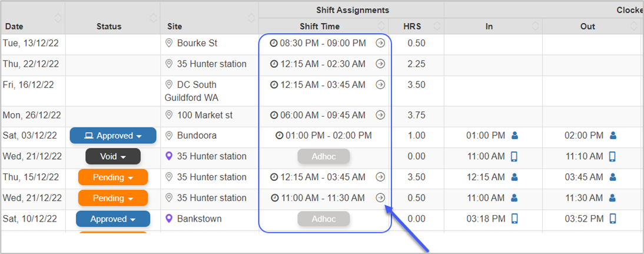Image resolution: width=644 pixels, height=254 pixels.
Task: Click site name Bankstown
Action: [199, 219]
